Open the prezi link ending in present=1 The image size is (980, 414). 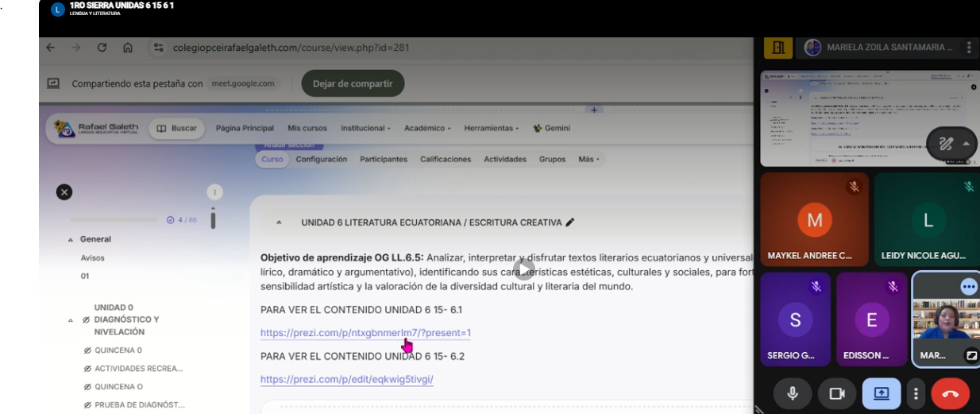pyautogui.click(x=365, y=333)
